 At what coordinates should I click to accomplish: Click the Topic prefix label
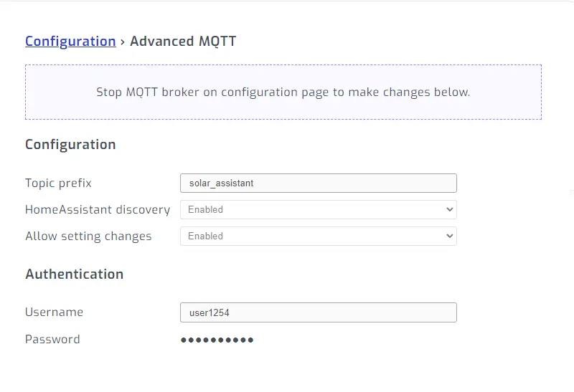pyautogui.click(x=58, y=183)
